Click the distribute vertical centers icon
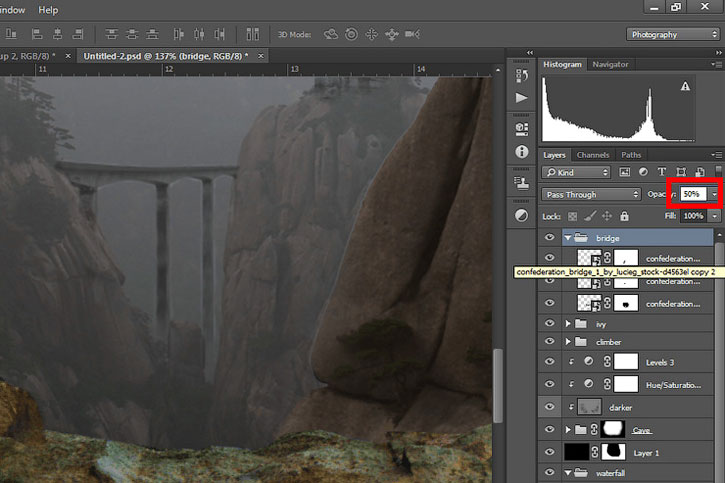The width and height of the screenshot is (725, 483). coord(132,34)
